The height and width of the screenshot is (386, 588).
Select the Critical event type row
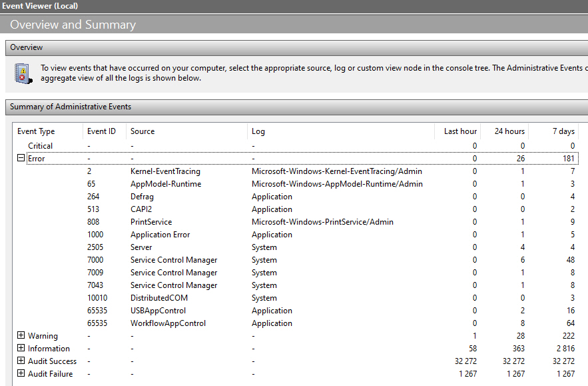[x=296, y=146]
